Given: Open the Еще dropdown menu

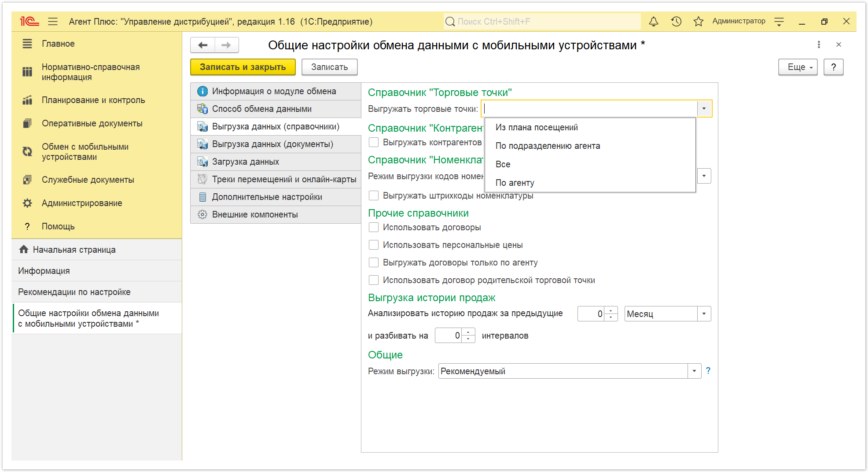Looking at the screenshot, I should pos(798,67).
